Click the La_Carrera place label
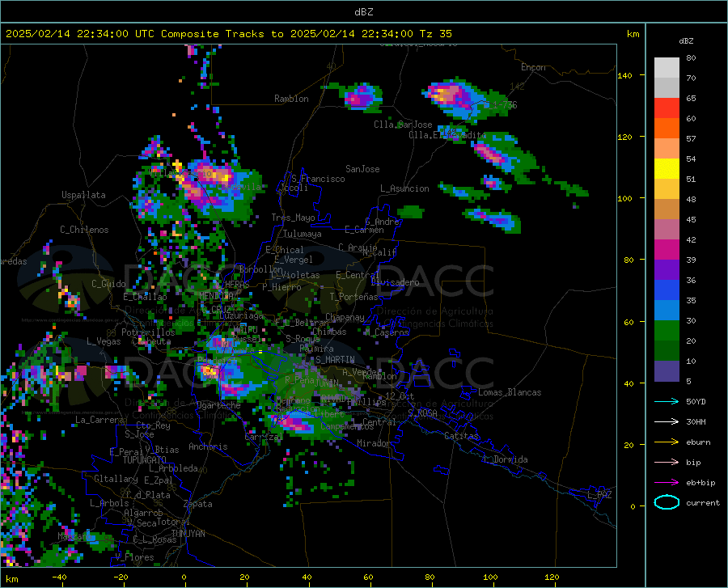The height and width of the screenshot is (588, 728). click(x=99, y=420)
